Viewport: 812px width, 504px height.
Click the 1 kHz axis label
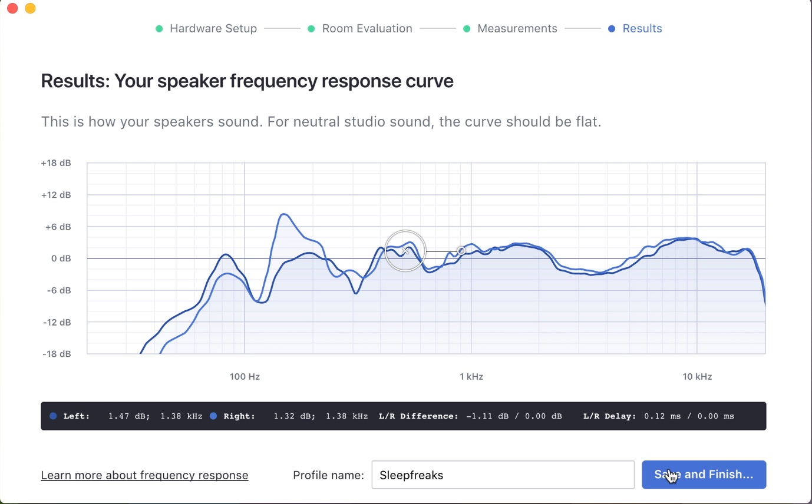[471, 377]
